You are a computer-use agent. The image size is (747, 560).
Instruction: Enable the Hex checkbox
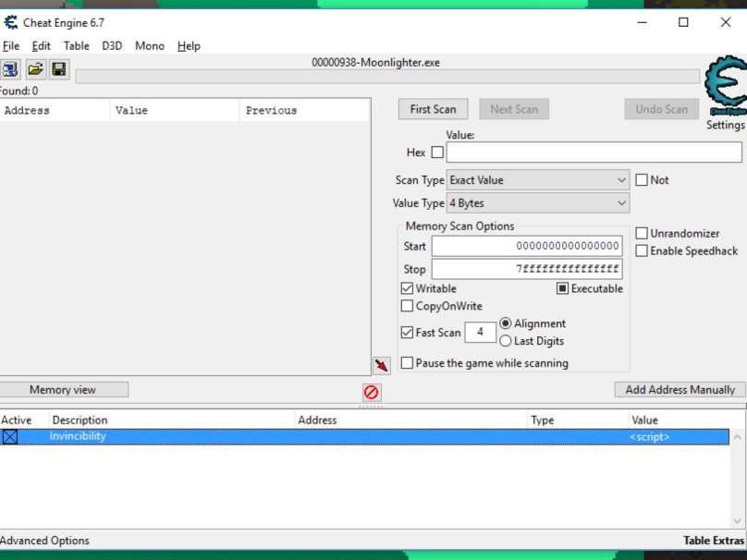(437, 152)
